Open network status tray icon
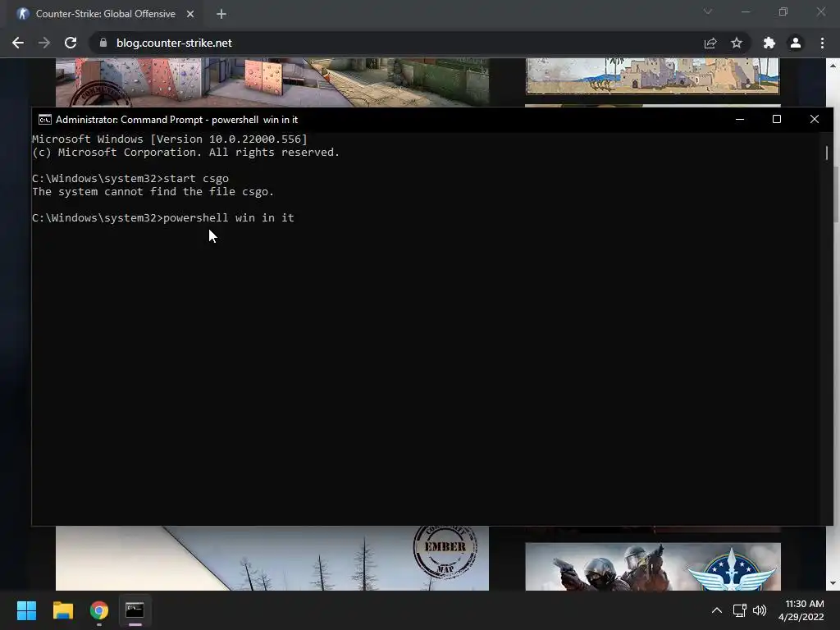840x630 pixels. click(740, 610)
